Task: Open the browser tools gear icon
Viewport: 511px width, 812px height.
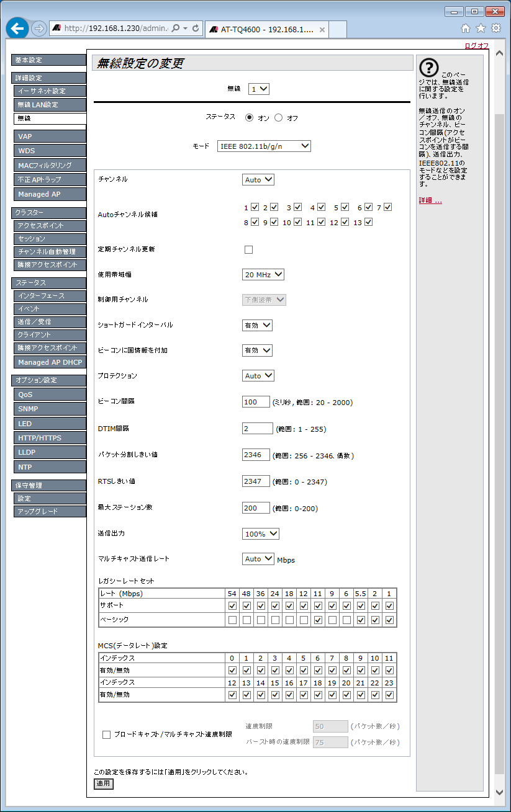Action: [x=496, y=28]
